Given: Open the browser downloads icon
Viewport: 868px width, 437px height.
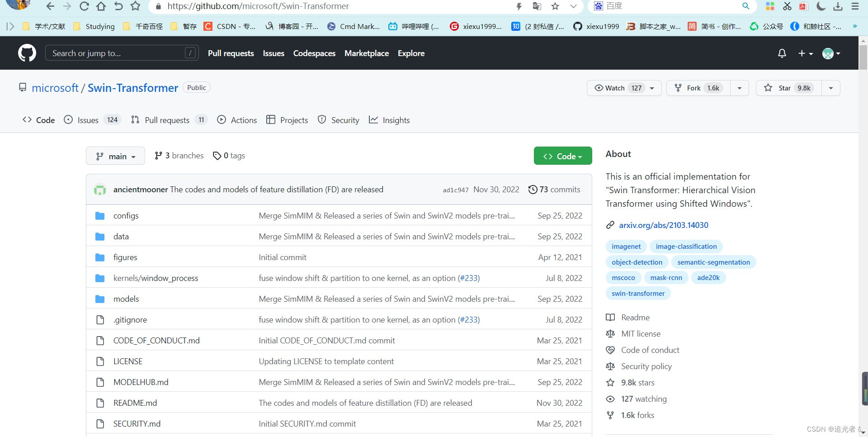Looking at the screenshot, I should click(x=838, y=6).
